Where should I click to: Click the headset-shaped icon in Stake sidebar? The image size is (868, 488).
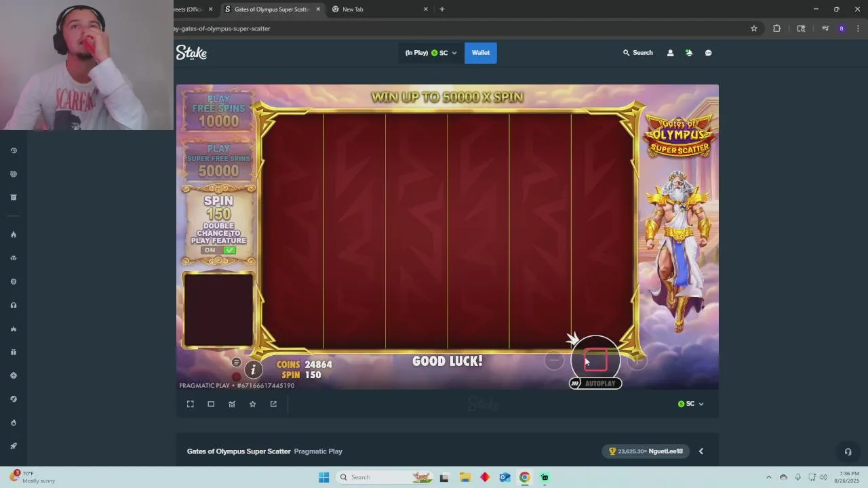pyautogui.click(x=14, y=305)
